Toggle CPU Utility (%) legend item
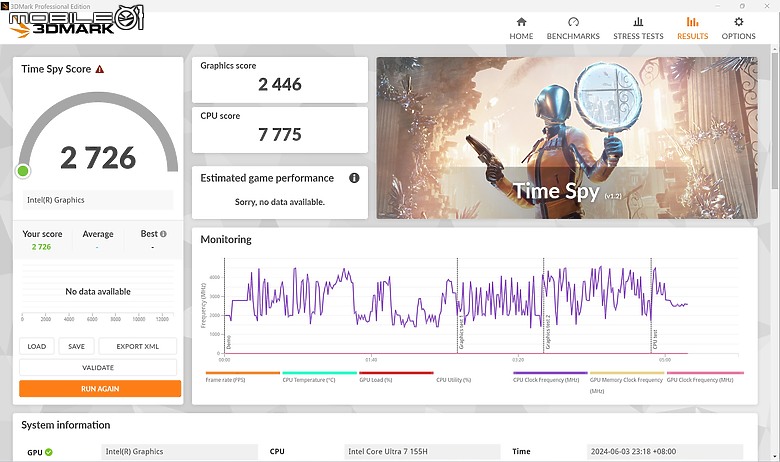This screenshot has width=780, height=462. (x=454, y=379)
